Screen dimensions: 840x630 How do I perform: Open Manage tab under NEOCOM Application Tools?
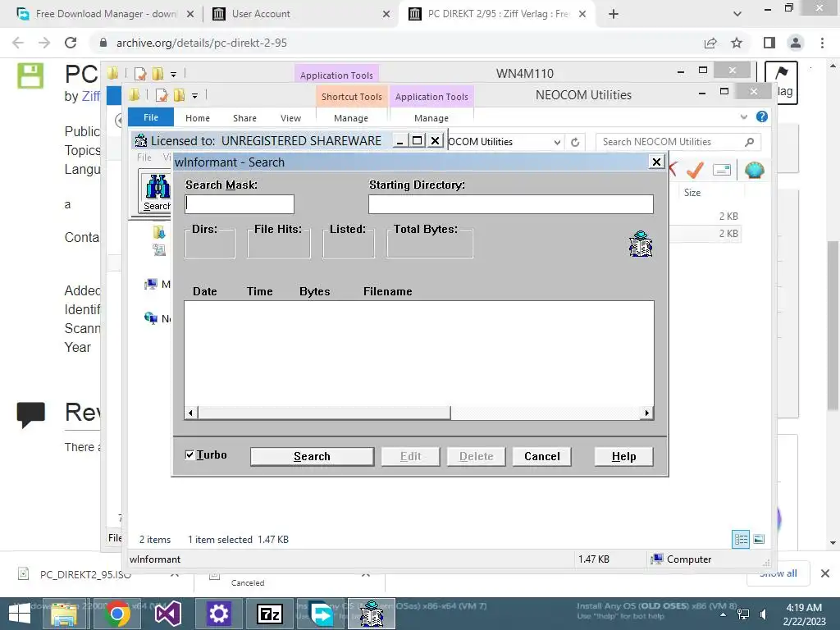tap(431, 118)
